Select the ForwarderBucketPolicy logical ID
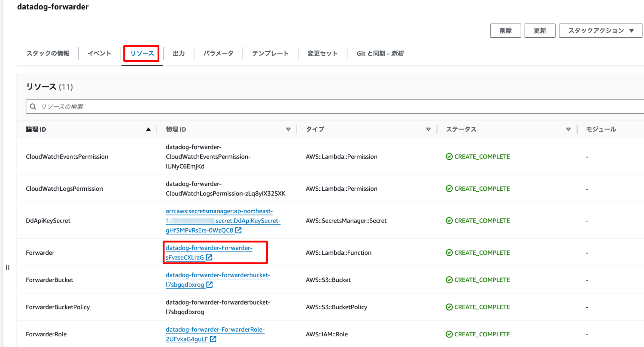This screenshot has height=347, width=644. click(58, 307)
